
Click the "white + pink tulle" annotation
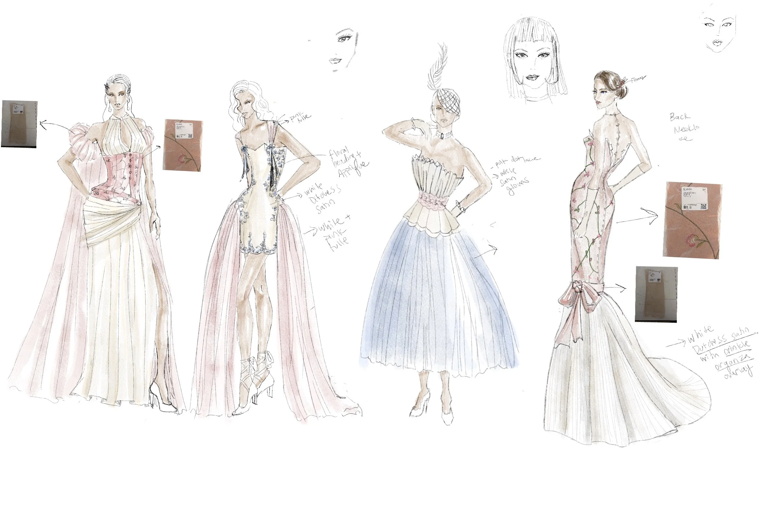(x=334, y=233)
